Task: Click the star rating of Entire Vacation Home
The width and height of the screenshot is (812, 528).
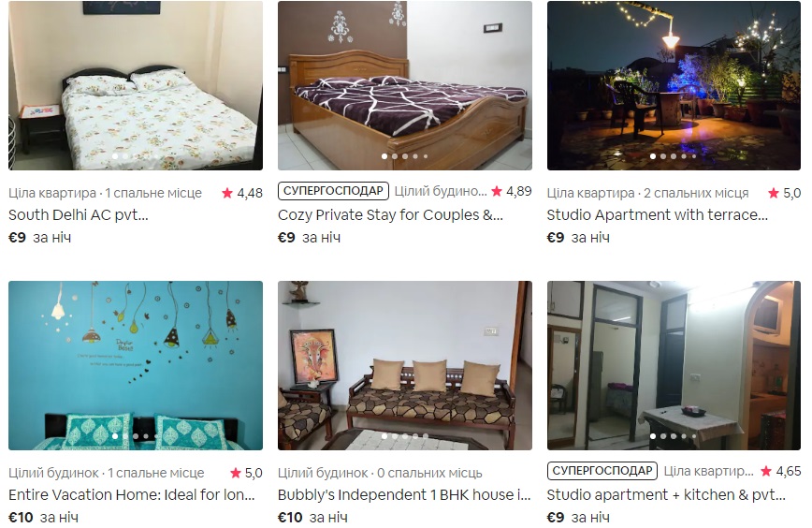Action: point(246,473)
